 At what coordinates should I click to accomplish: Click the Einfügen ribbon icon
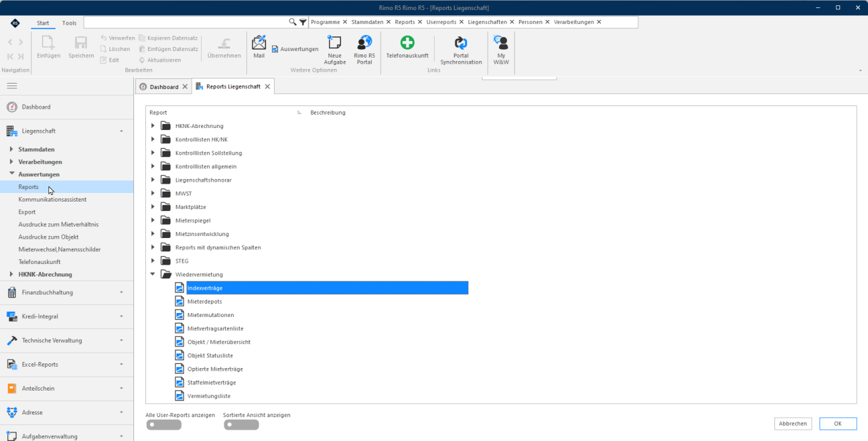pyautogui.click(x=48, y=47)
